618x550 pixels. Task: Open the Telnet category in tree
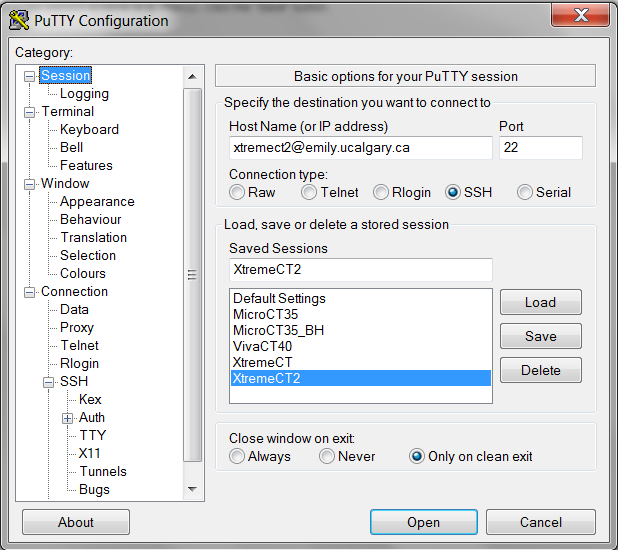79,345
